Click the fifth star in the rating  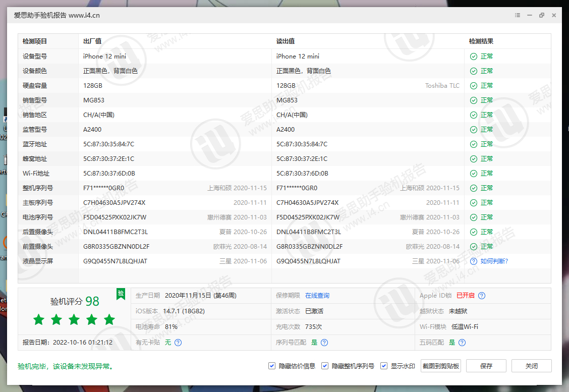click(109, 319)
